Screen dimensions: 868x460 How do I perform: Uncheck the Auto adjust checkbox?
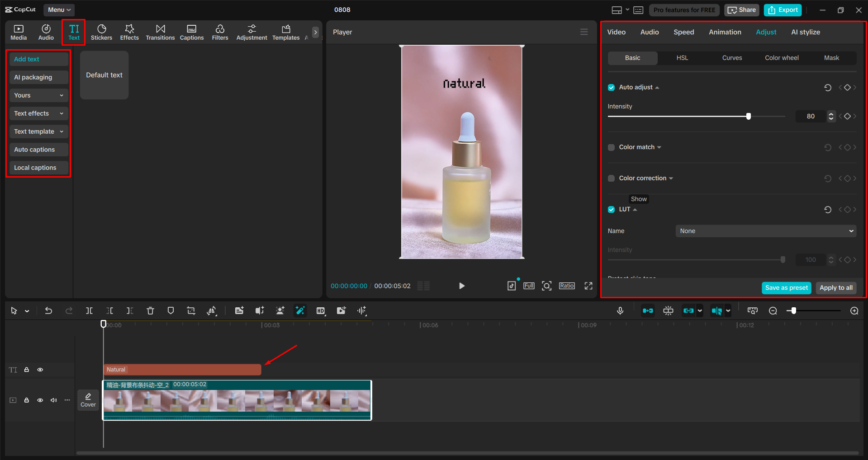pos(611,87)
